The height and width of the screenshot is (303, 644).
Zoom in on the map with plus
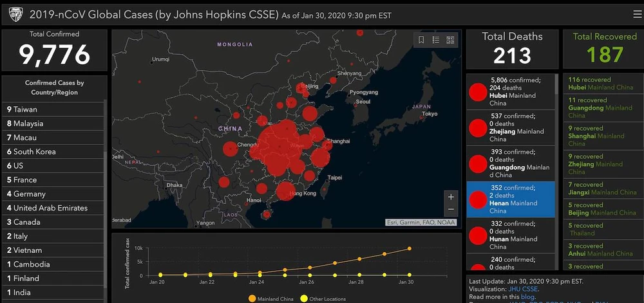click(x=451, y=197)
